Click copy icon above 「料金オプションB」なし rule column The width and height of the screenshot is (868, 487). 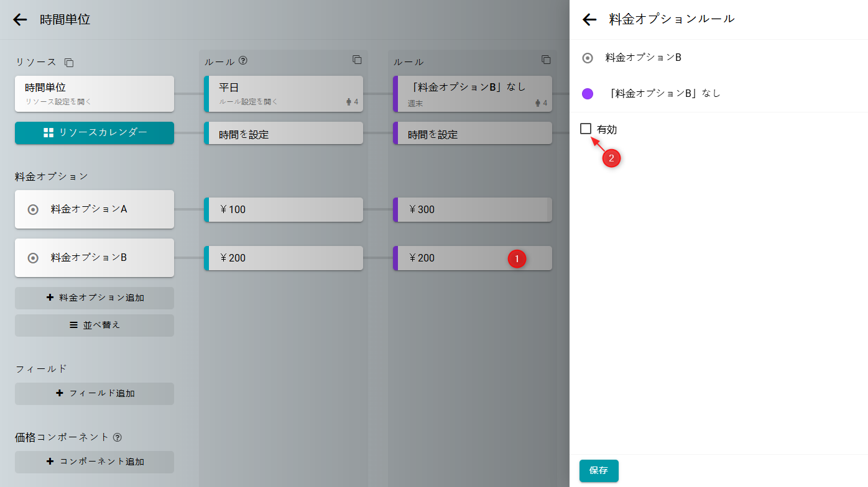[x=546, y=60]
